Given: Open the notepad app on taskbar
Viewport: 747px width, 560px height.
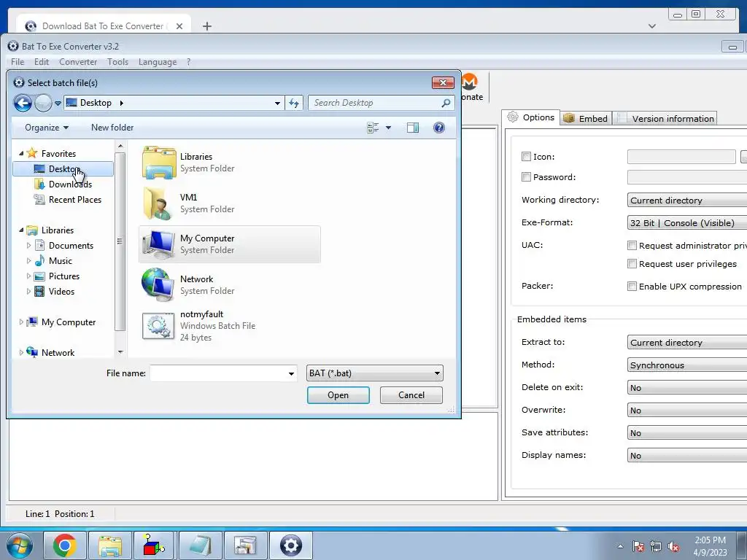Looking at the screenshot, I should coord(200,545).
